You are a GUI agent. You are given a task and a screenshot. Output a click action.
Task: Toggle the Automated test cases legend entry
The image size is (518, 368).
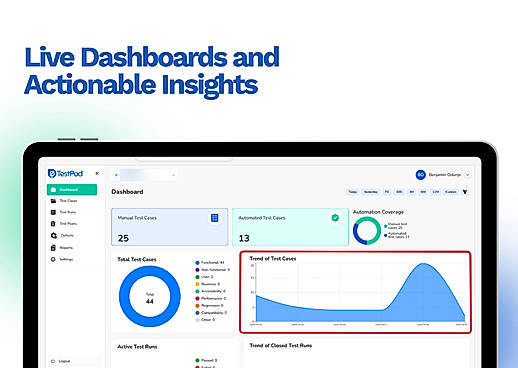396,235
